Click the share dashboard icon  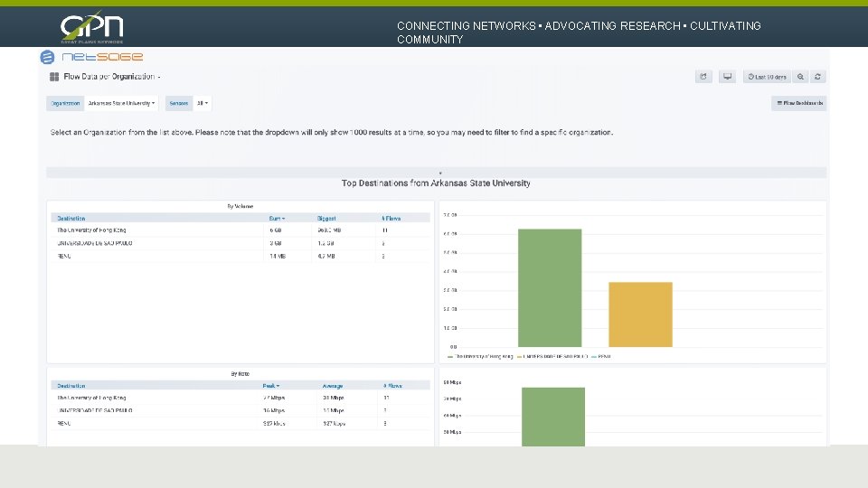[x=703, y=77]
